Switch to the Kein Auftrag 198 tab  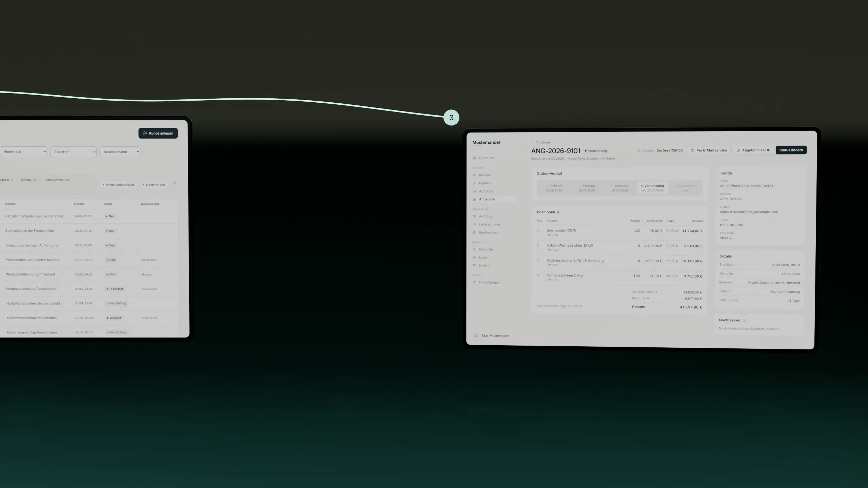(x=58, y=180)
